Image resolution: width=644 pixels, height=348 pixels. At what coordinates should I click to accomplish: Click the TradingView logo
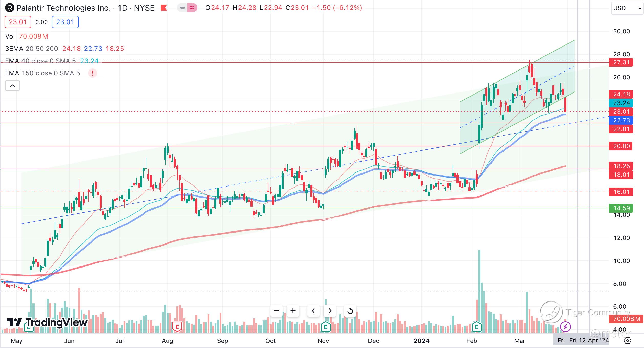coord(47,322)
